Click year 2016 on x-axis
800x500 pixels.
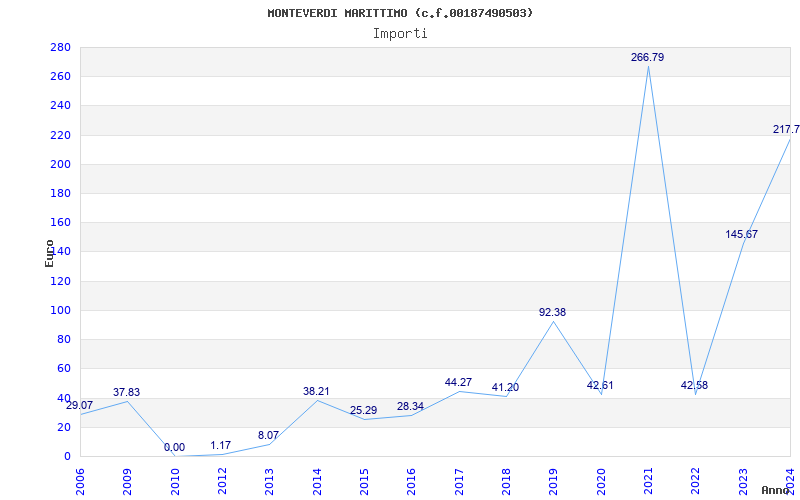[412, 481]
